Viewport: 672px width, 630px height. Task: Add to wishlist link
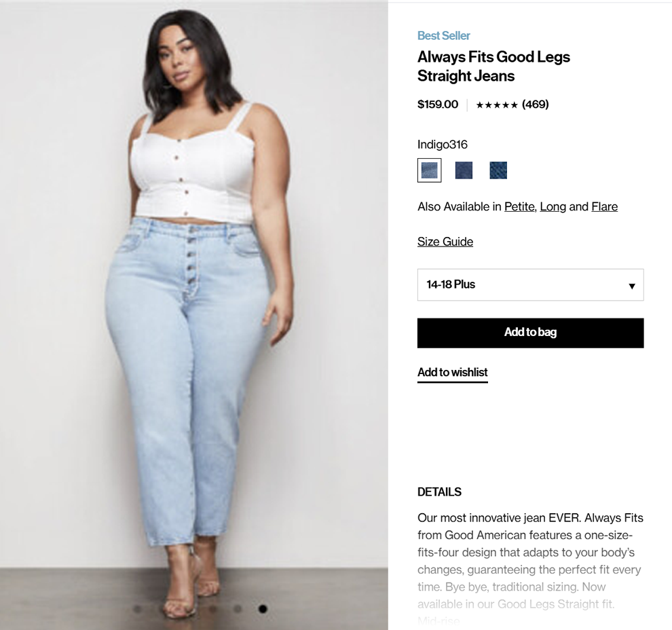coord(453,373)
